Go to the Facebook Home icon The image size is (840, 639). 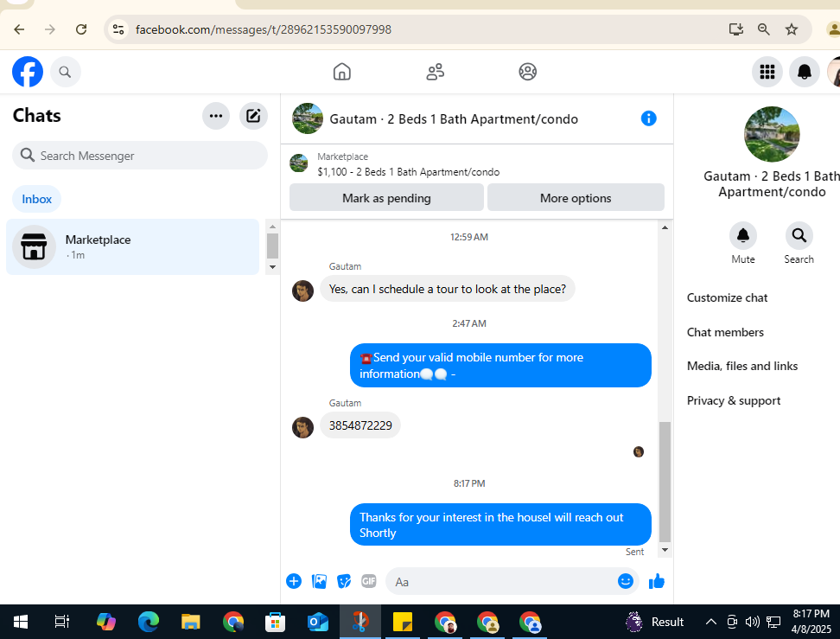(341, 71)
